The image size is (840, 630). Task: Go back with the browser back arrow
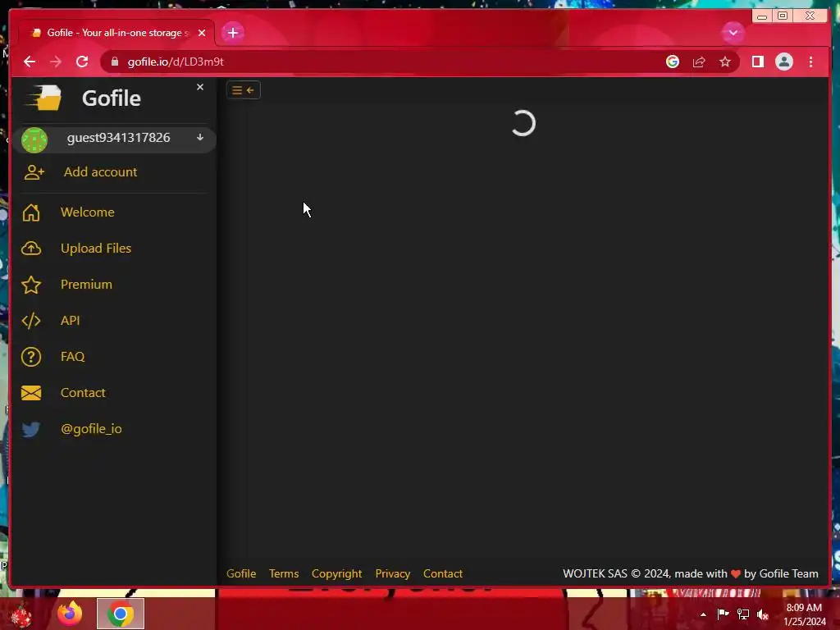click(x=30, y=62)
